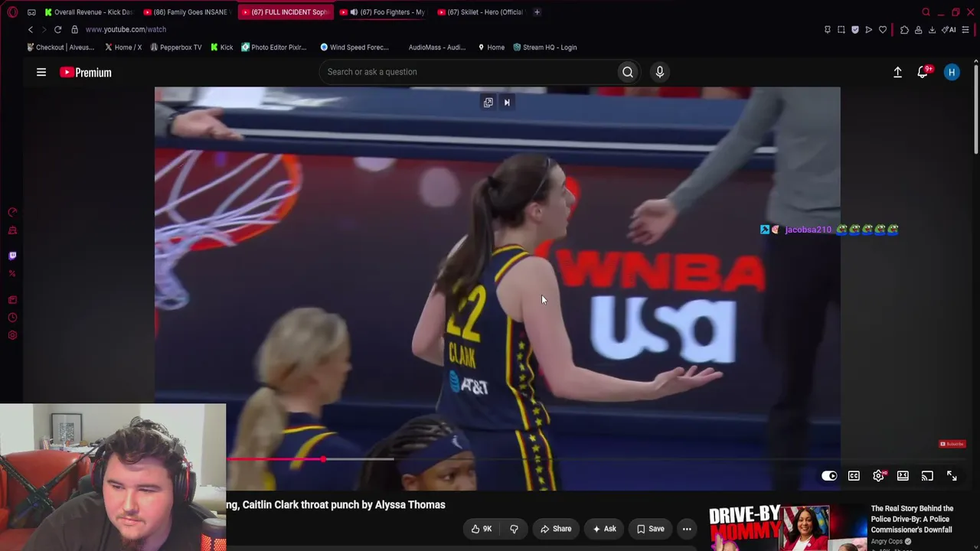Image resolution: width=980 pixels, height=551 pixels.
Task: Open Opera Easy Setup panel
Action: (965, 30)
